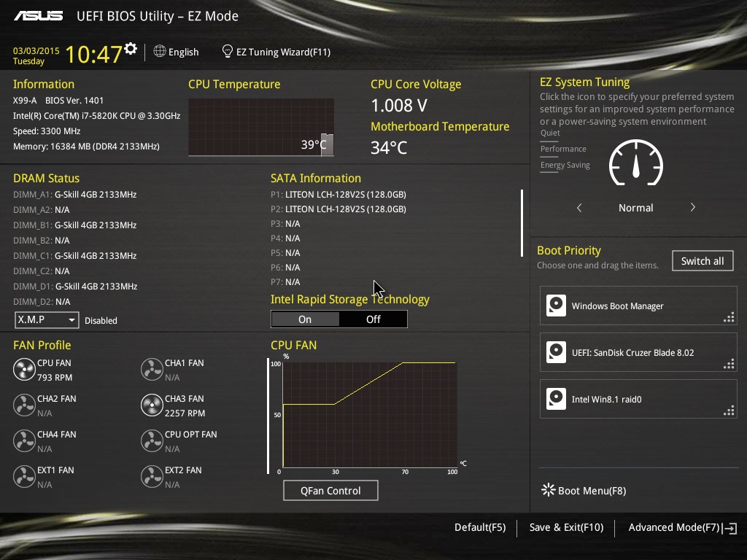Open English language selector
Image resolution: width=747 pixels, height=560 pixels.
pos(183,52)
